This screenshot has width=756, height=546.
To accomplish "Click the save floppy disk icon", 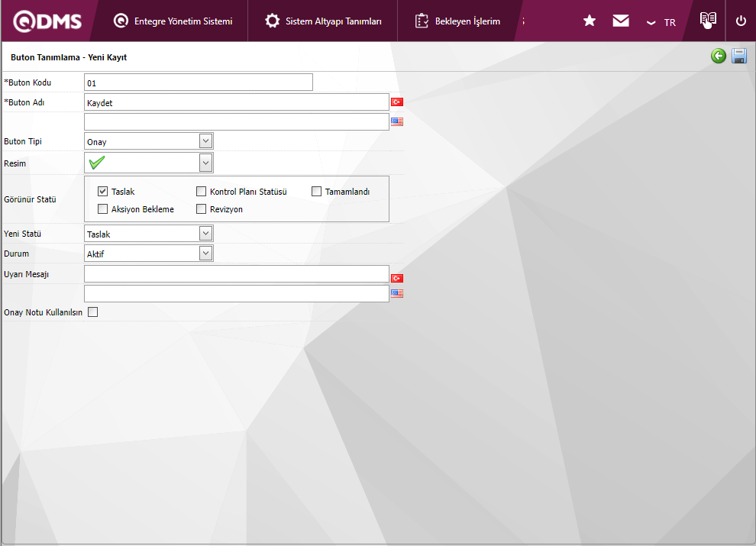I will click(x=738, y=56).
